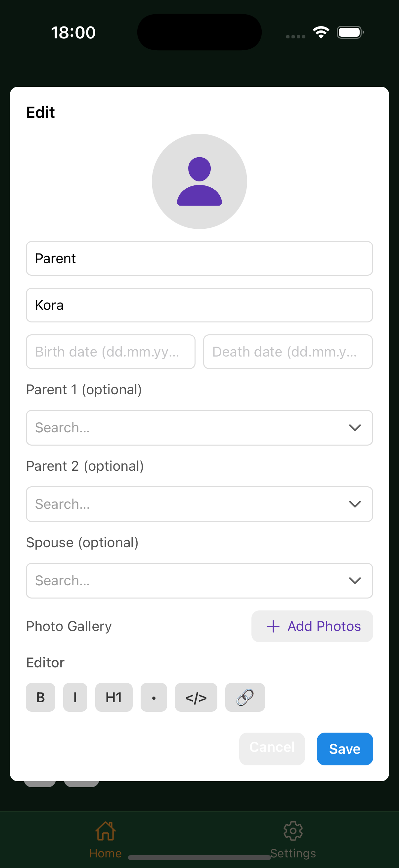Toggle bold formatting in the editor
Image resolution: width=399 pixels, height=868 pixels.
40,697
